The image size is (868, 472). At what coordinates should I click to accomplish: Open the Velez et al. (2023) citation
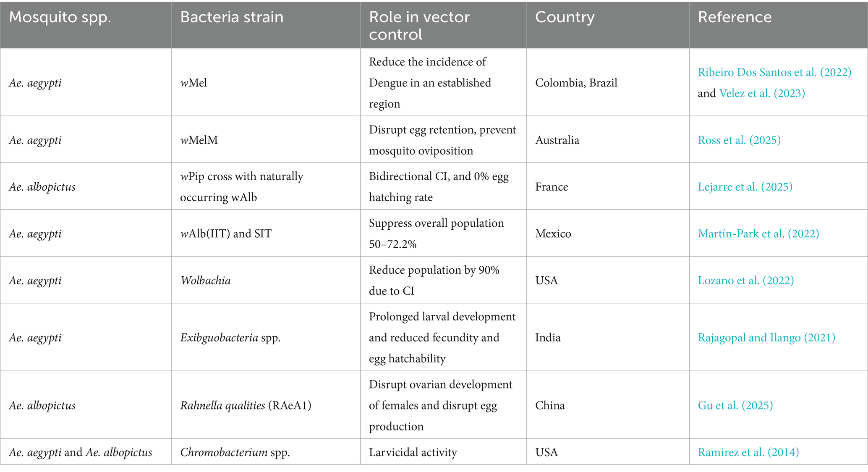762,93
